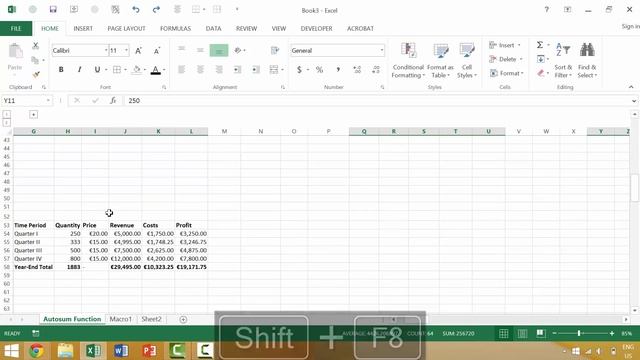This screenshot has width=640, height=360.
Task: Click the Cut scissors icon
Action: tap(36, 46)
